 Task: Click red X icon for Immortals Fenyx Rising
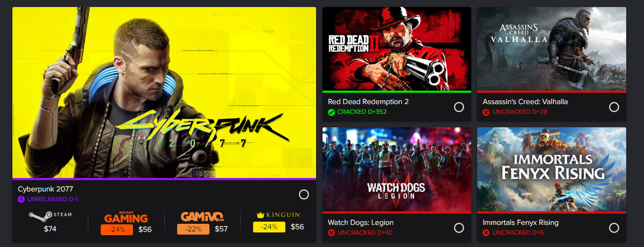(x=486, y=233)
